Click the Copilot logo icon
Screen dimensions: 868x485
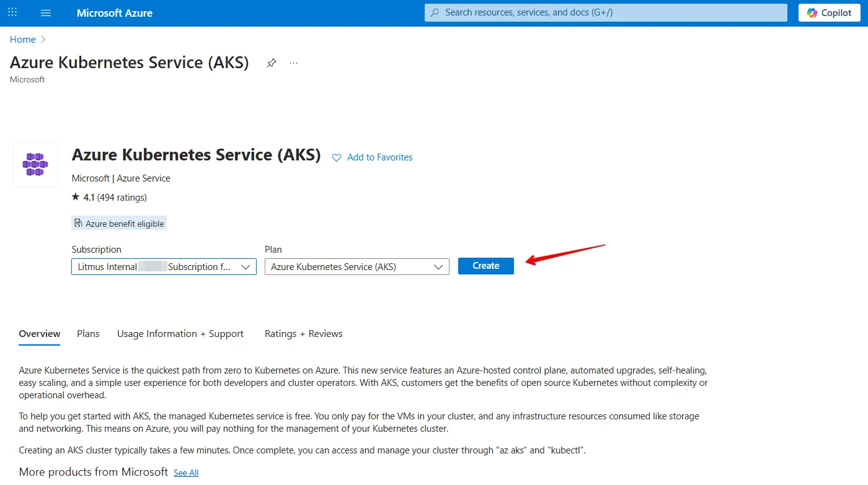point(812,13)
